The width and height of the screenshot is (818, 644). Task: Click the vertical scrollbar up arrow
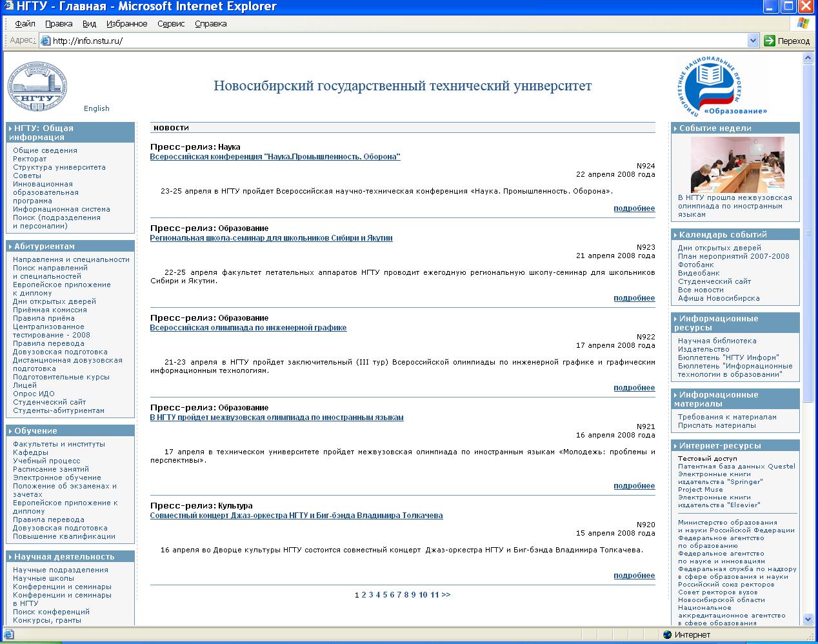808,58
